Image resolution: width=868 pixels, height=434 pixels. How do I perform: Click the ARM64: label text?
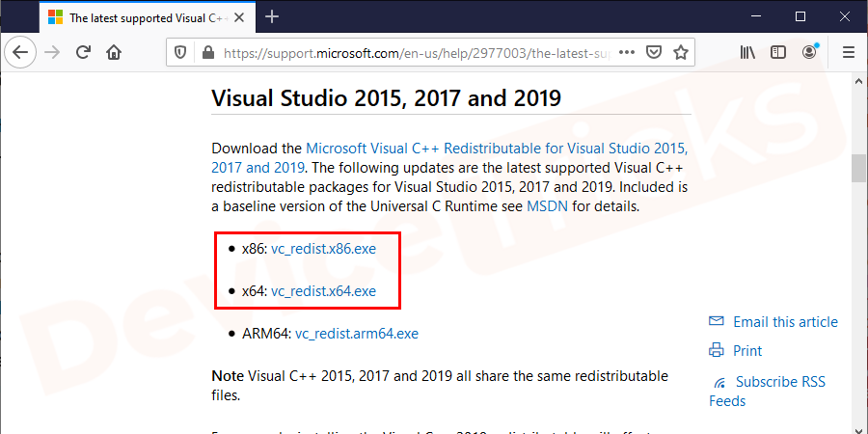click(x=266, y=334)
